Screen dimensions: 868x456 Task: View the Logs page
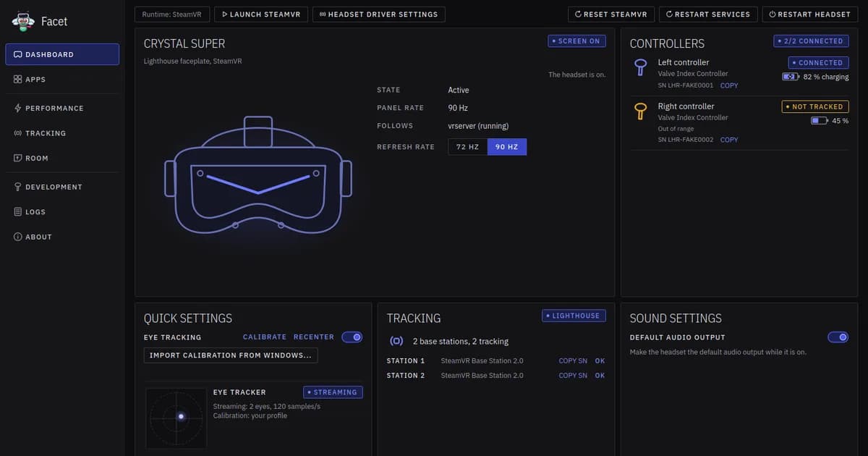pyautogui.click(x=62, y=212)
